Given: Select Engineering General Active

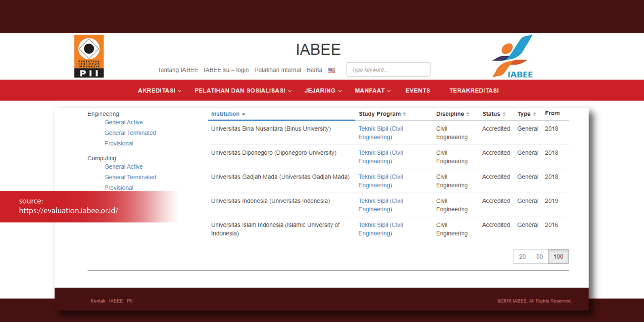Looking at the screenshot, I should (x=123, y=122).
